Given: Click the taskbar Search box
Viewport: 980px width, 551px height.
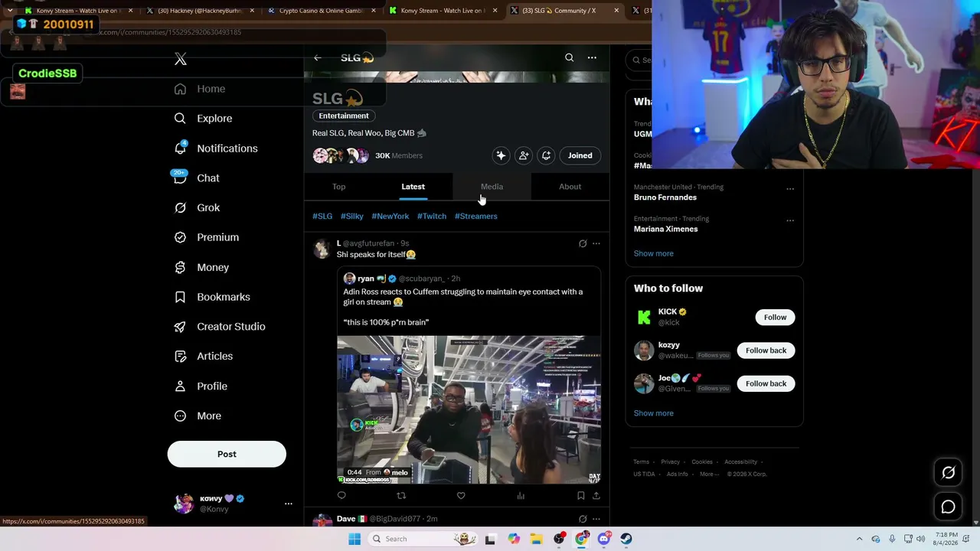Looking at the screenshot, I should [x=423, y=539].
